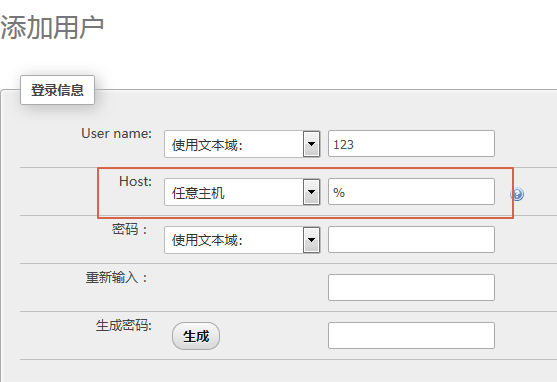Focus the 重新输入 password confirmation field
557x382 pixels.
click(411, 287)
